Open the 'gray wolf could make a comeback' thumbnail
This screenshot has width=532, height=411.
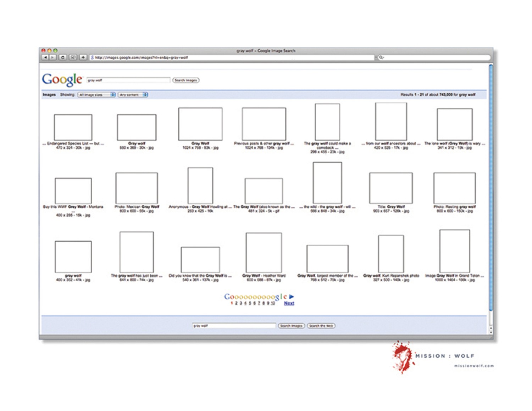[x=327, y=122]
